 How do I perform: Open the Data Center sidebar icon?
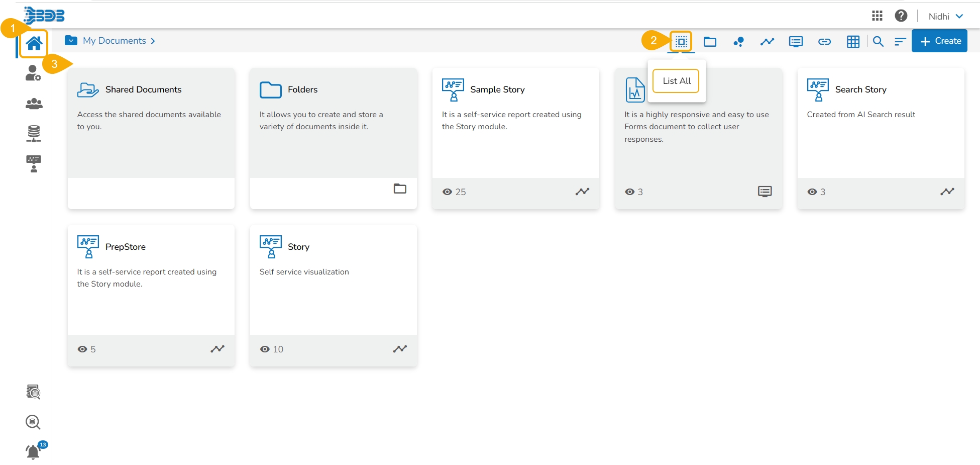coord(34,133)
